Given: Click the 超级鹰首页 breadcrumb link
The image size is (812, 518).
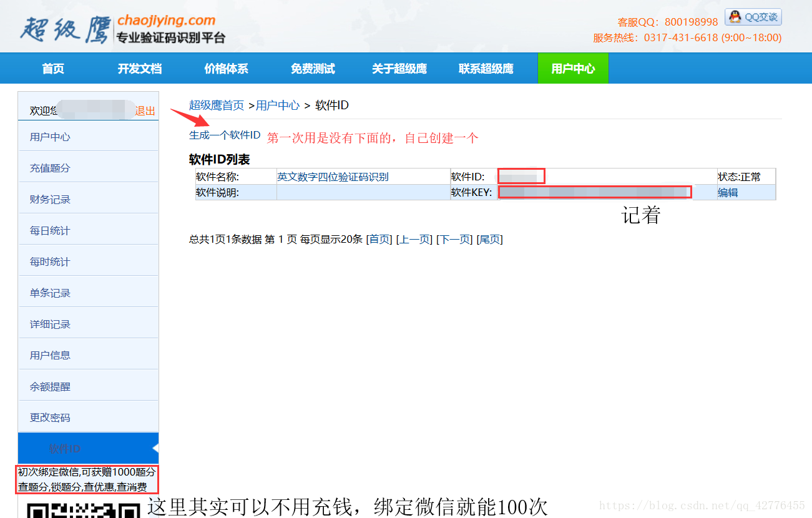Looking at the screenshot, I should click(x=217, y=105).
